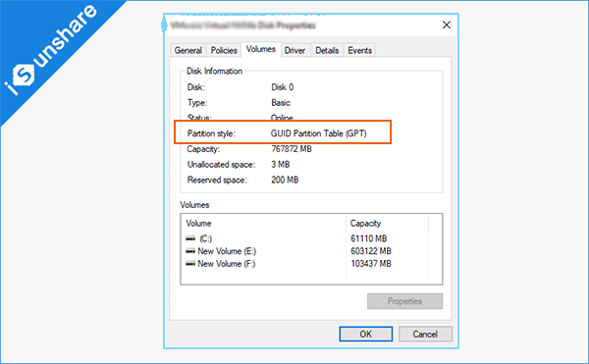Switch to the General tab
This screenshot has height=364, width=589.
tap(188, 50)
